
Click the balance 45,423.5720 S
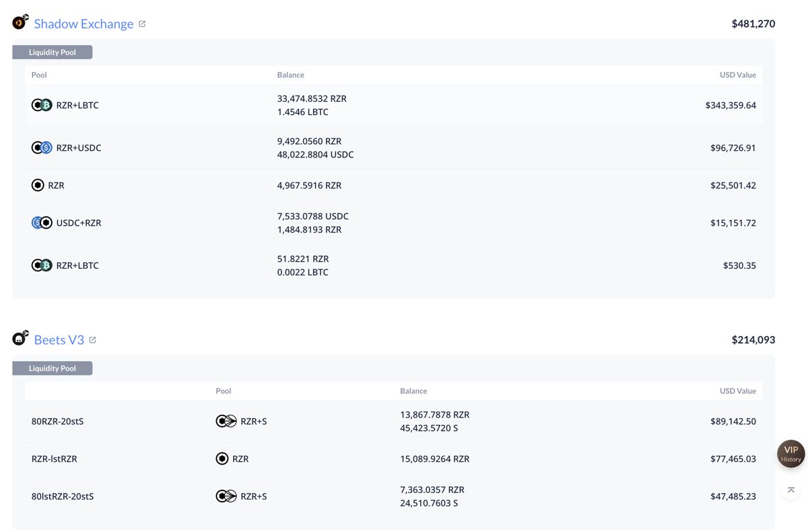(429, 428)
